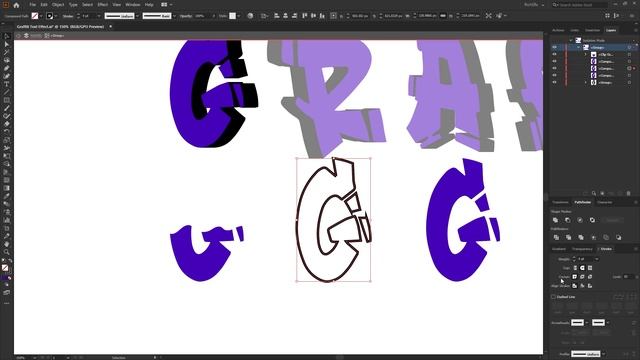Click the Stroke link in control bar
The image size is (640, 360).
click(68, 16)
